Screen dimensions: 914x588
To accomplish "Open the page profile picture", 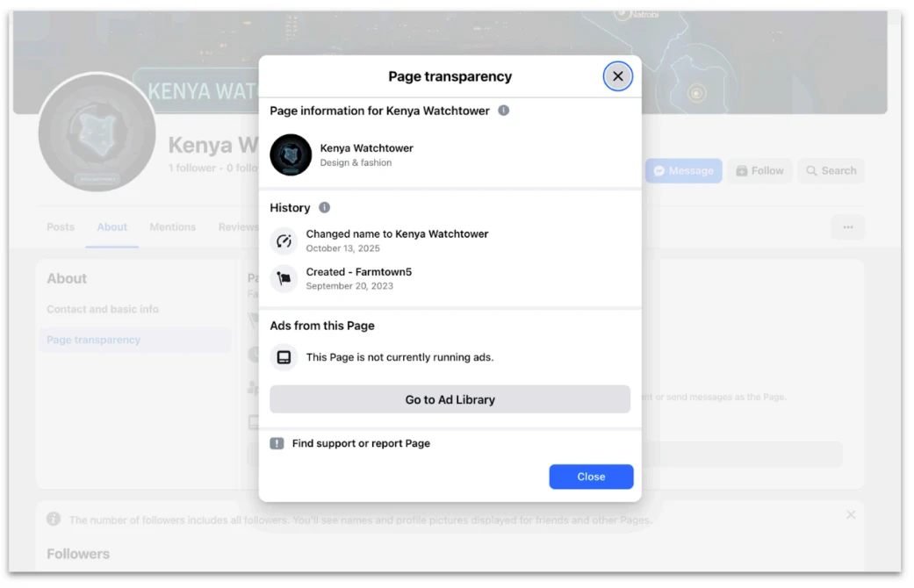I will point(97,133).
